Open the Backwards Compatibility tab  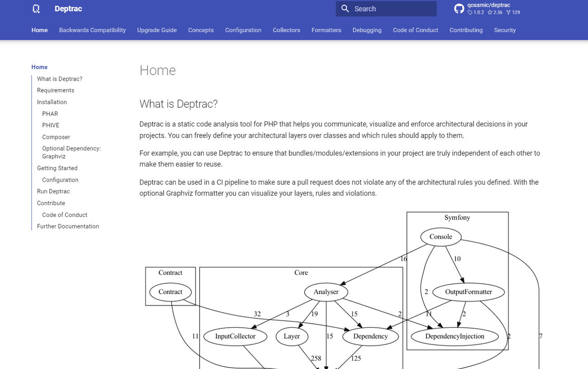92,30
